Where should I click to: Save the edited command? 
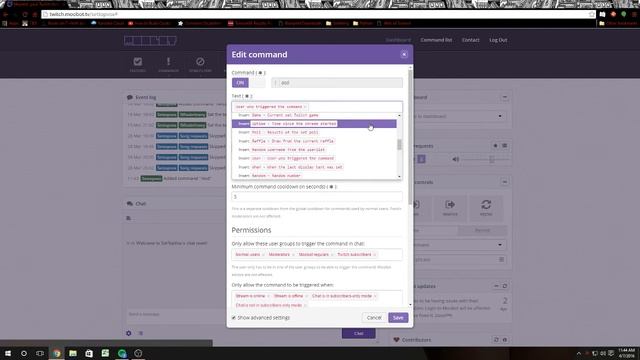398,318
